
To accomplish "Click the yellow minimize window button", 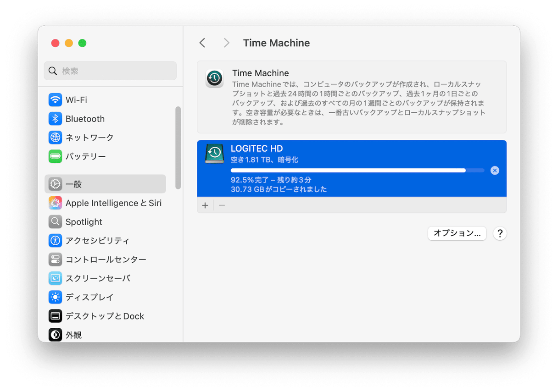I will 69,43.
